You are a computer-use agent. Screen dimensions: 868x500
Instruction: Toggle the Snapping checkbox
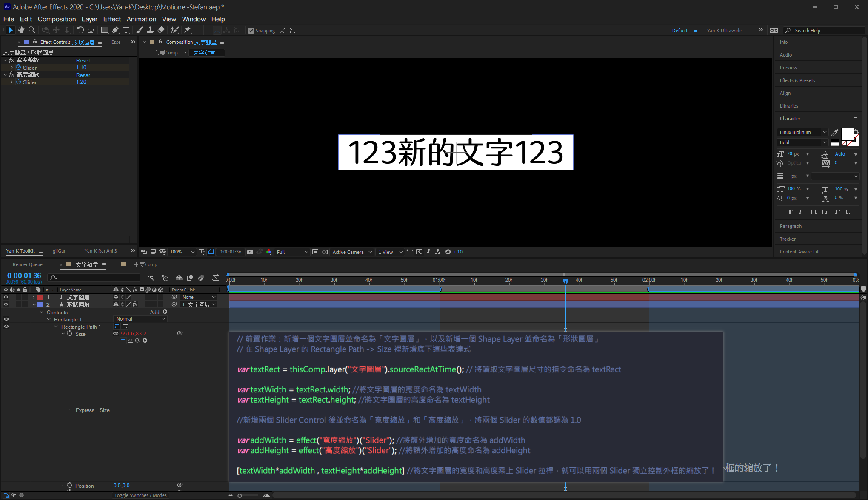pyautogui.click(x=251, y=31)
